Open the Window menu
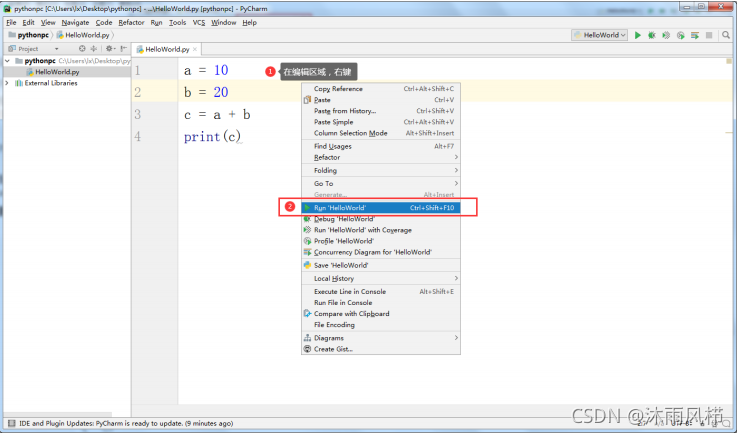Screen dimensions: 738x434 pyautogui.click(x=224, y=23)
